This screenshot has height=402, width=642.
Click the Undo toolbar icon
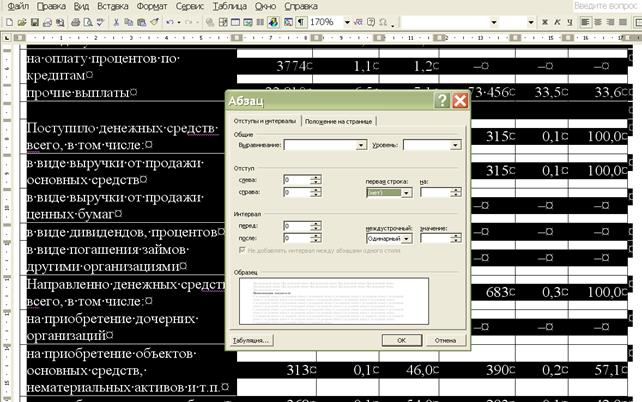(168, 22)
